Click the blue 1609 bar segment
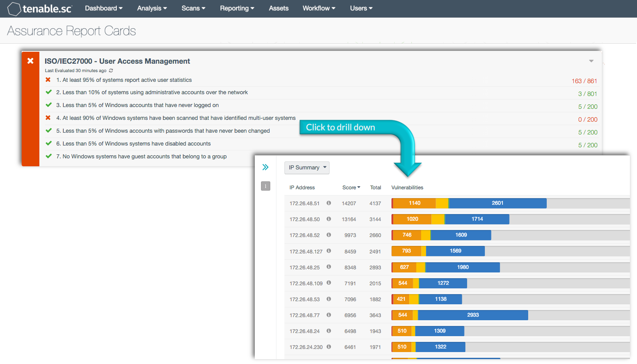The width and height of the screenshot is (637, 364). 461,235
